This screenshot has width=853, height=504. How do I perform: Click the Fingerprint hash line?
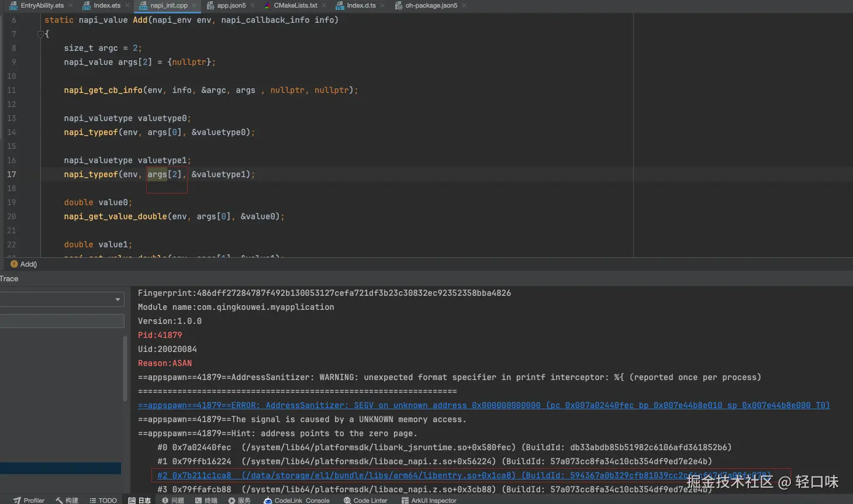[x=324, y=293]
